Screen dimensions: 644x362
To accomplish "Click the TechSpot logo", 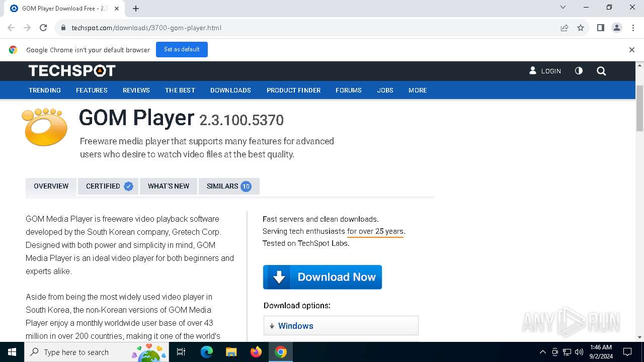I will [x=72, y=71].
